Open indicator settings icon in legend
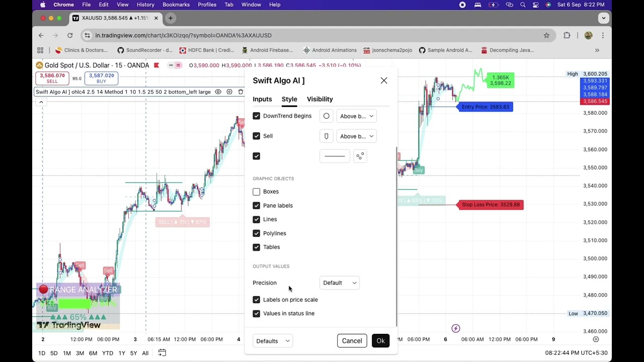 click(x=229, y=92)
